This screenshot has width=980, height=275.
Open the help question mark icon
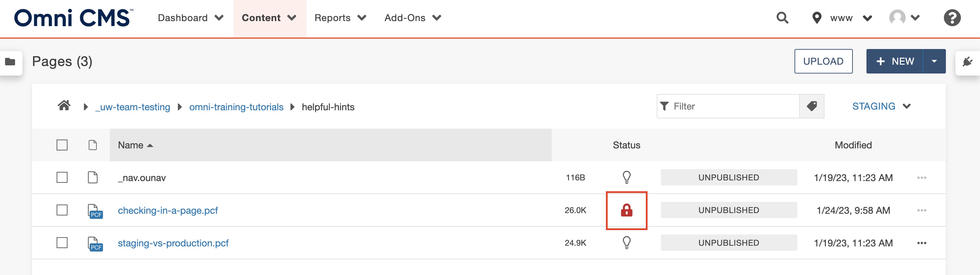[x=952, y=18]
